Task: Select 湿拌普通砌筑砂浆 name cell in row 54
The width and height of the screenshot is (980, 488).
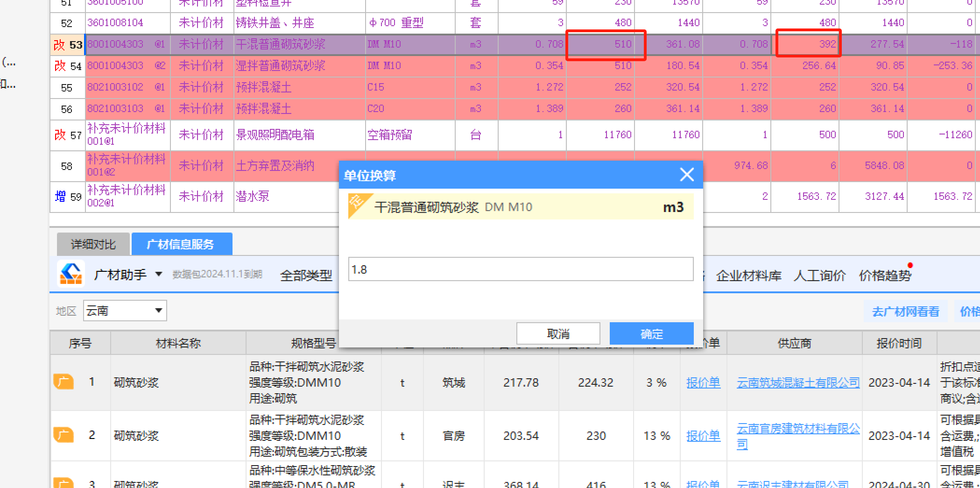Action: (x=299, y=66)
